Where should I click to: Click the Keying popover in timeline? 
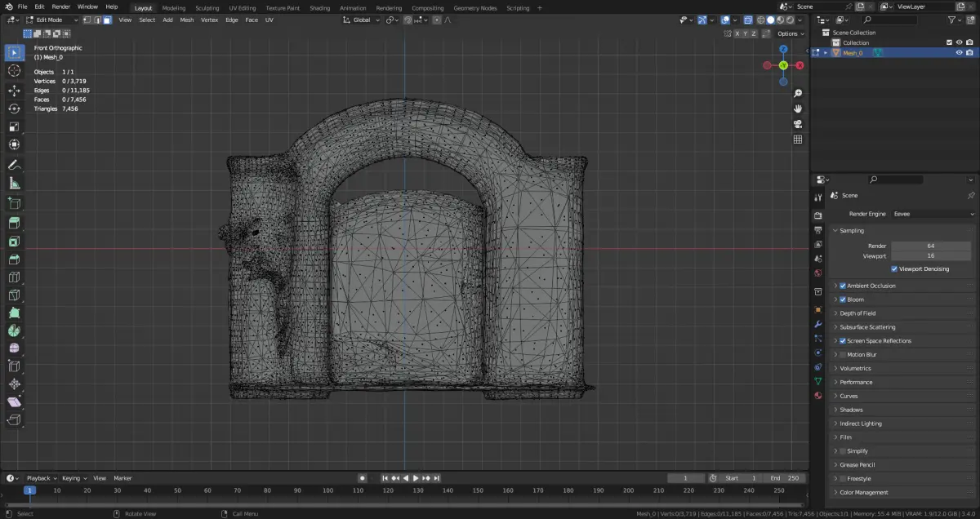pos(73,478)
